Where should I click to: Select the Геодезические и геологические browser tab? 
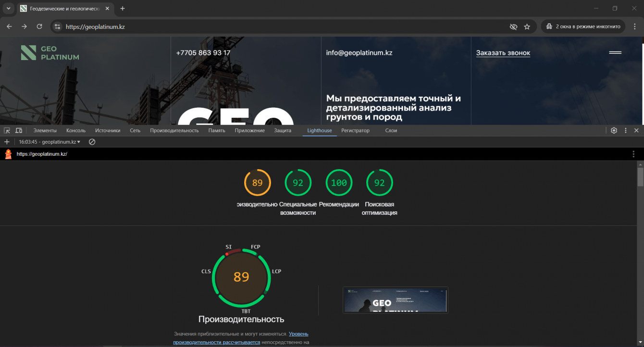coord(65,9)
